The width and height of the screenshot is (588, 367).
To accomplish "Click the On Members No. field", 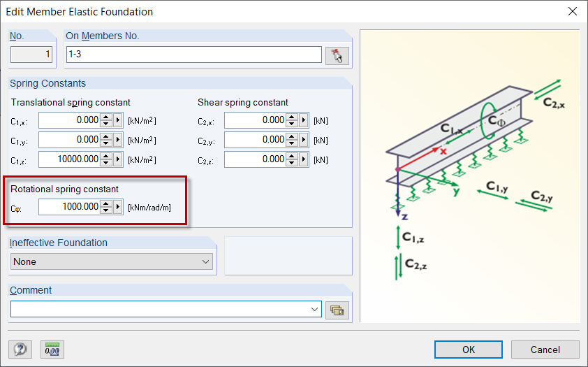I will 193,55.
